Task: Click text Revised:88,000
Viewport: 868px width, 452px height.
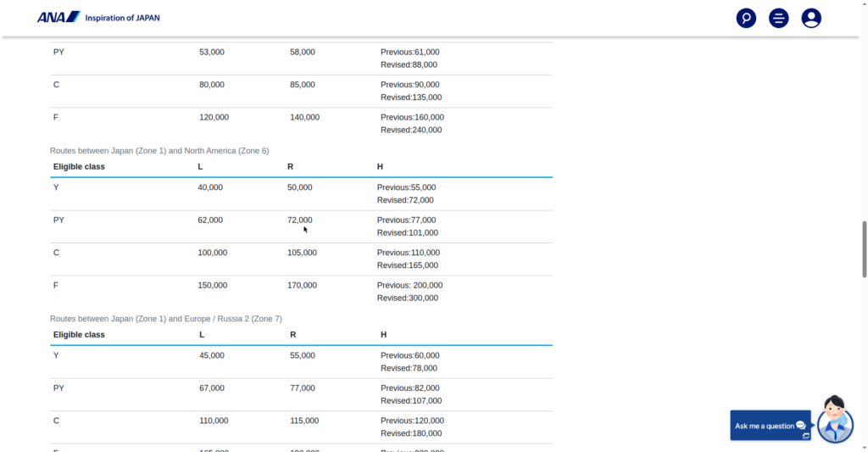Action: point(409,64)
